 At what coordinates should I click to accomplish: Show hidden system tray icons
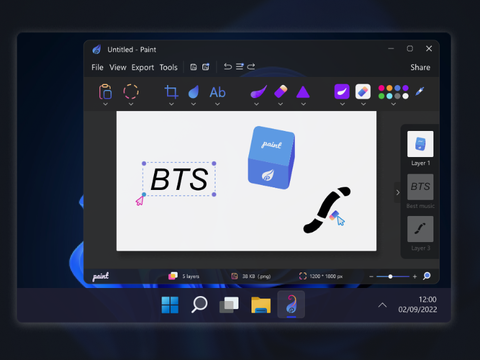pos(382,305)
